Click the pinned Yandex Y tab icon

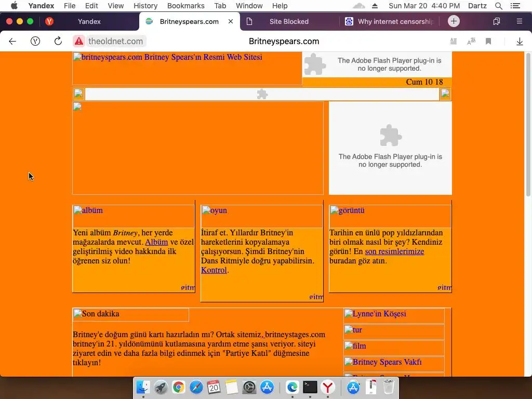coord(49,21)
